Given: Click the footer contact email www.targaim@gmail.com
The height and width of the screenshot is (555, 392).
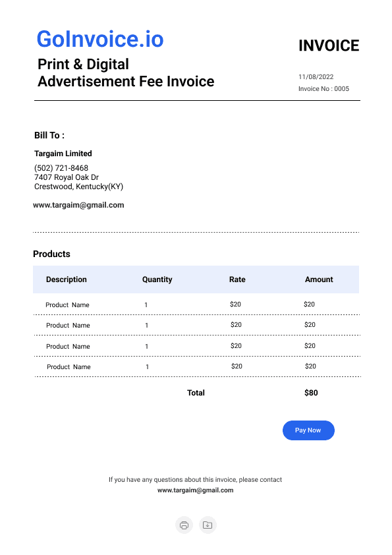Looking at the screenshot, I should point(195,490).
